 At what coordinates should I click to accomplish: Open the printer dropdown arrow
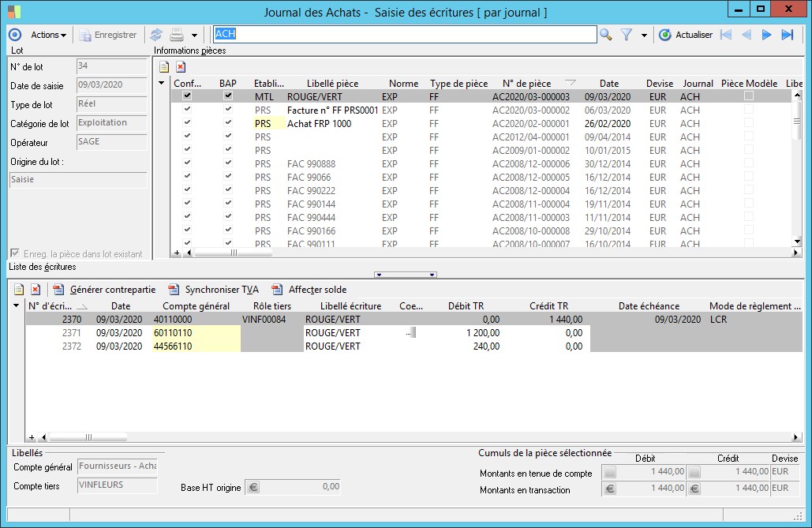tap(194, 36)
